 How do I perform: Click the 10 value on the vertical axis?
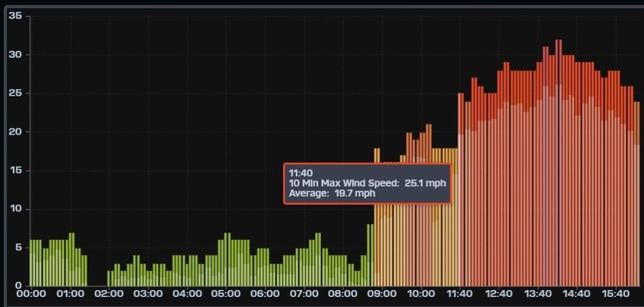click(x=15, y=209)
